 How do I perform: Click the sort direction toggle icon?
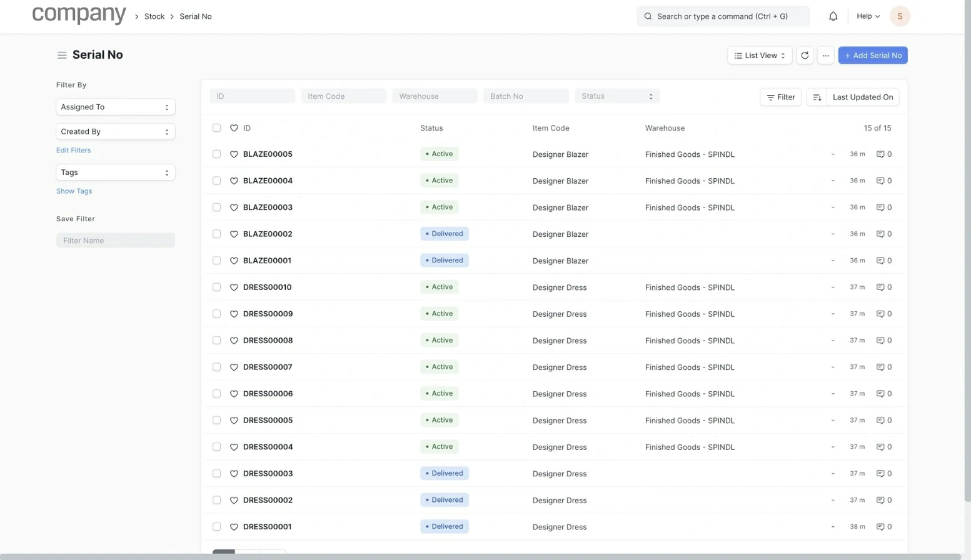[x=817, y=97]
